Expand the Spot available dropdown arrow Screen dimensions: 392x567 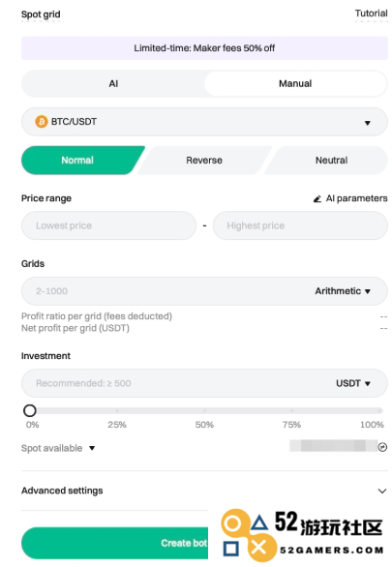point(92,448)
